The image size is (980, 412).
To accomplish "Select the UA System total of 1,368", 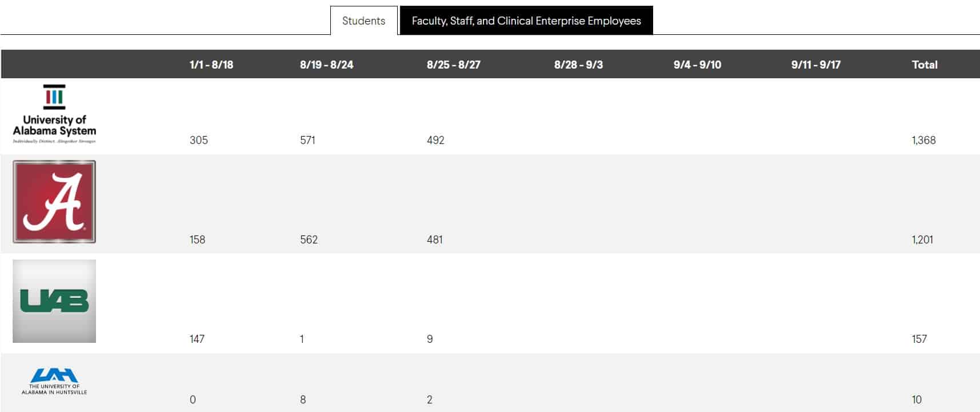I will [x=923, y=140].
